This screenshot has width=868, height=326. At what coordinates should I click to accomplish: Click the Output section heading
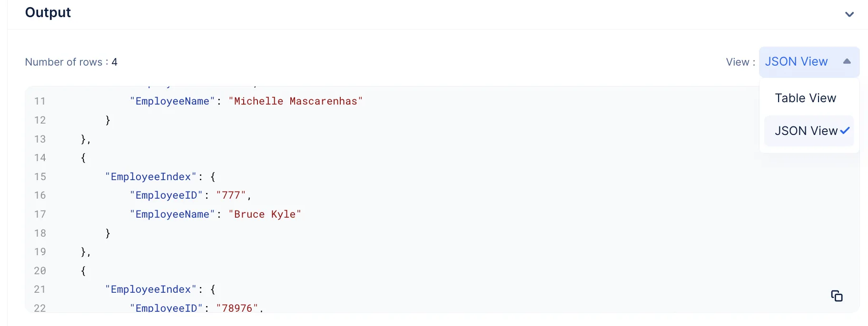[48, 12]
